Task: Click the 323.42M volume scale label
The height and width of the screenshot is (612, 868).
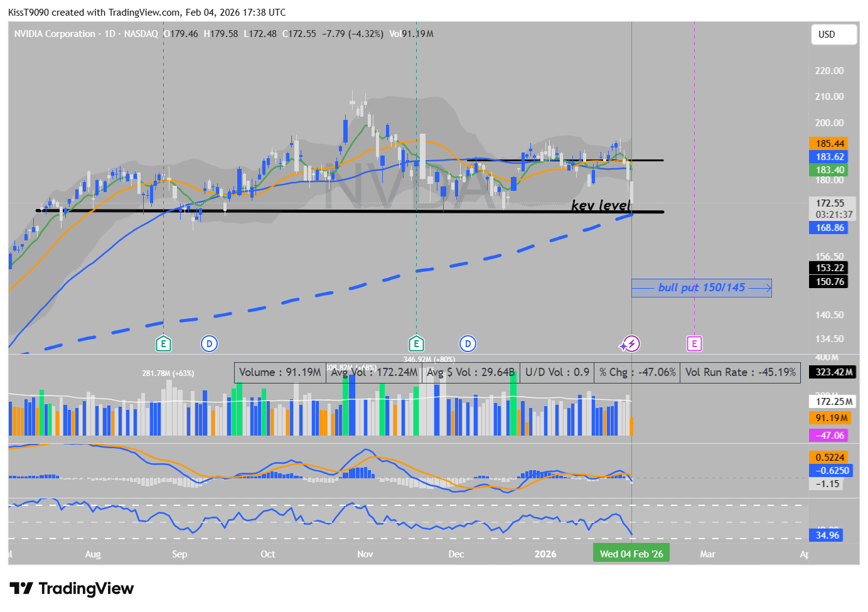Action: coord(833,372)
